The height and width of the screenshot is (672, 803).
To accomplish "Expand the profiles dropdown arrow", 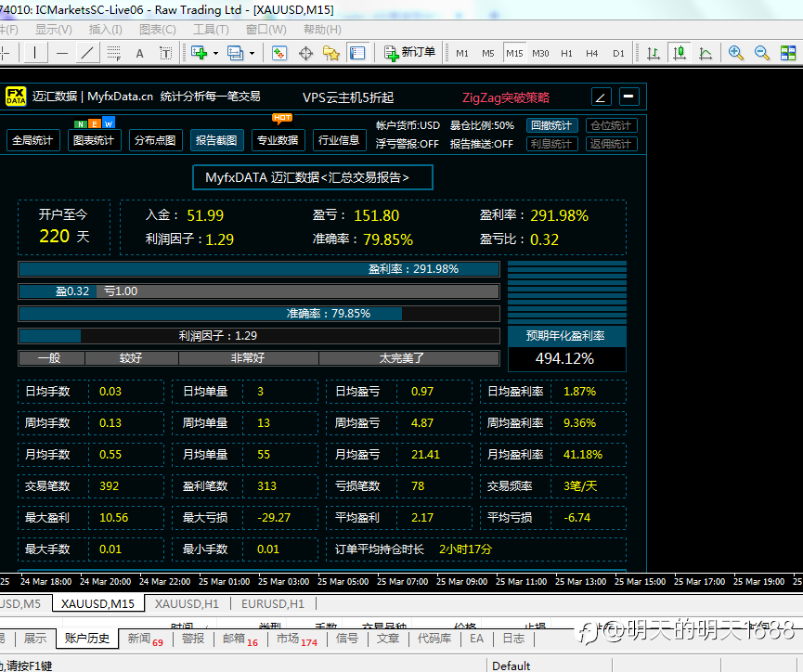I will (x=252, y=53).
